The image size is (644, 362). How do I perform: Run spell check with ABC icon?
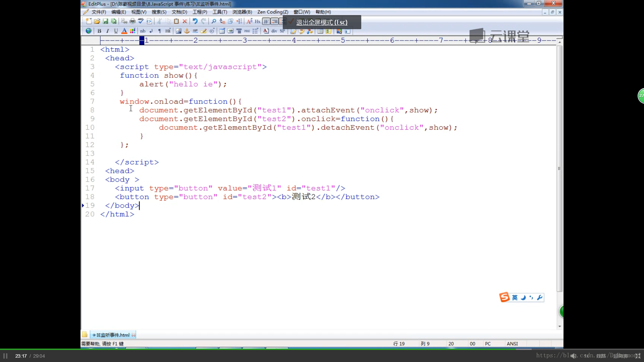141,21
